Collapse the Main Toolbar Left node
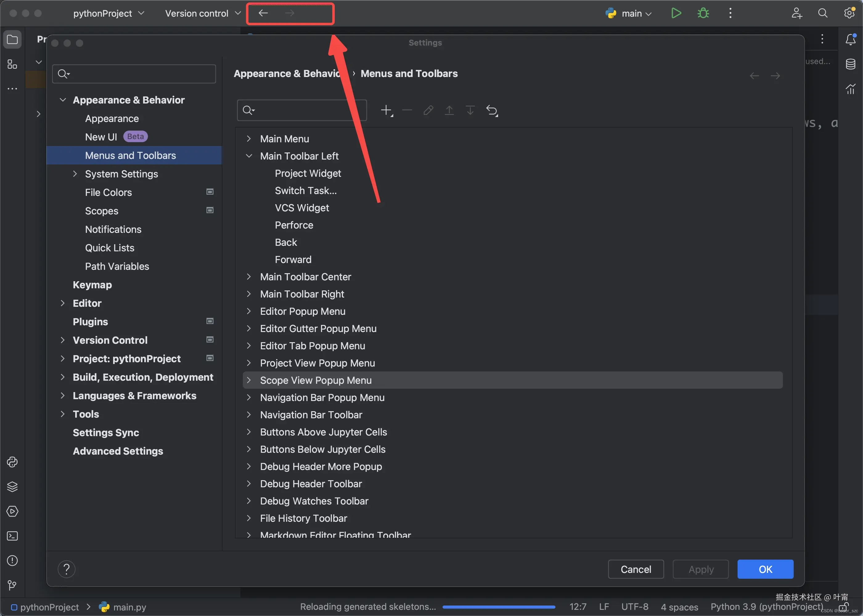Screen dimensions: 863x616 (x=249, y=156)
